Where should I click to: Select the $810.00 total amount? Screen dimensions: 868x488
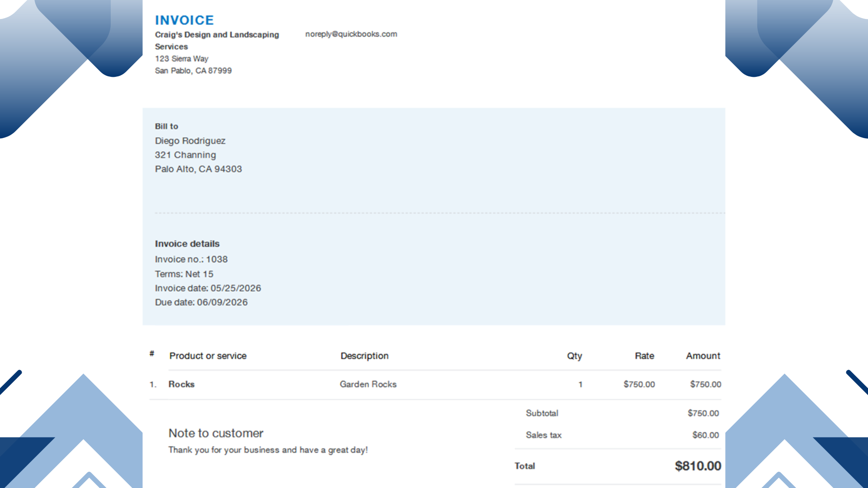(698, 466)
